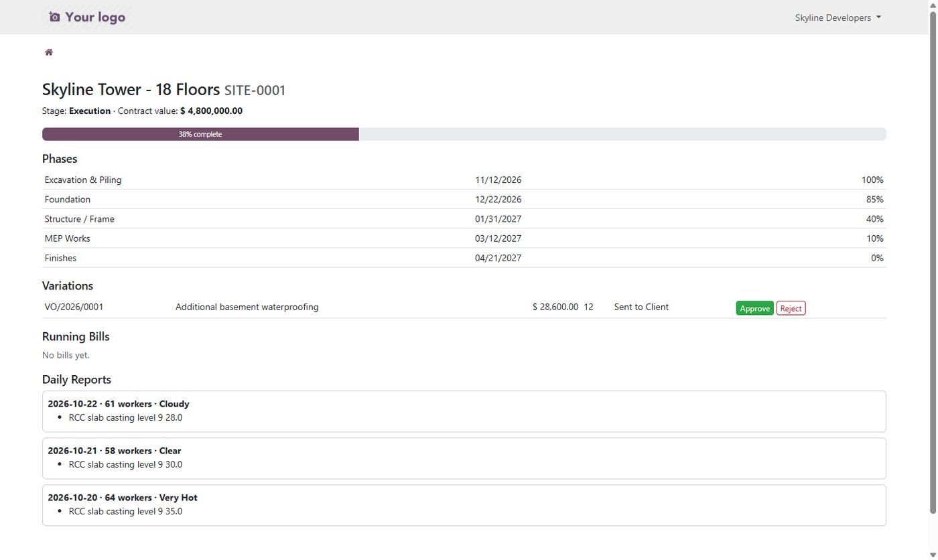
Task: Click the Sent to Client status
Action: click(x=641, y=307)
